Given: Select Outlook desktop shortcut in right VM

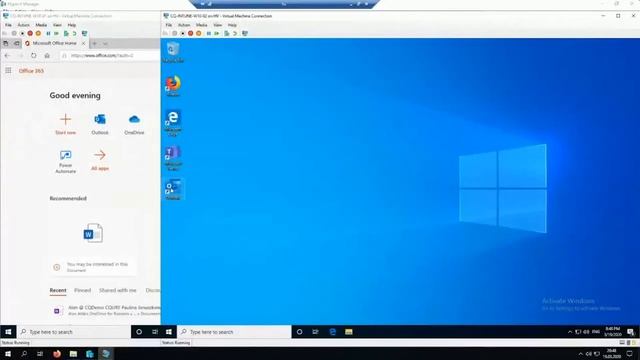Looking at the screenshot, I should (x=173, y=190).
